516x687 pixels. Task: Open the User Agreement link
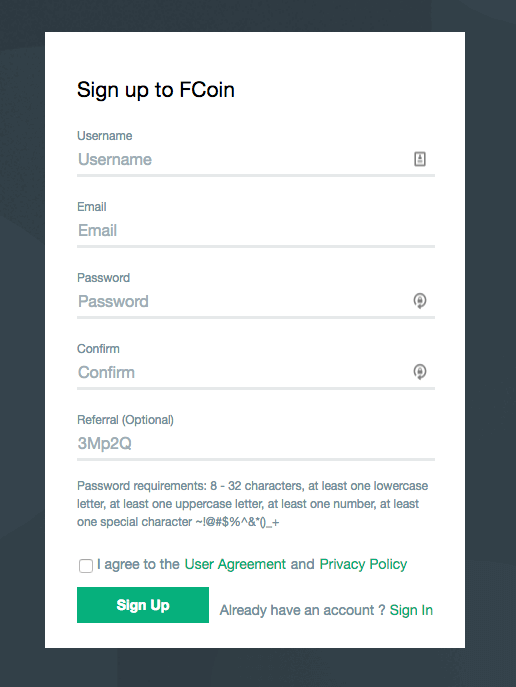click(x=235, y=564)
